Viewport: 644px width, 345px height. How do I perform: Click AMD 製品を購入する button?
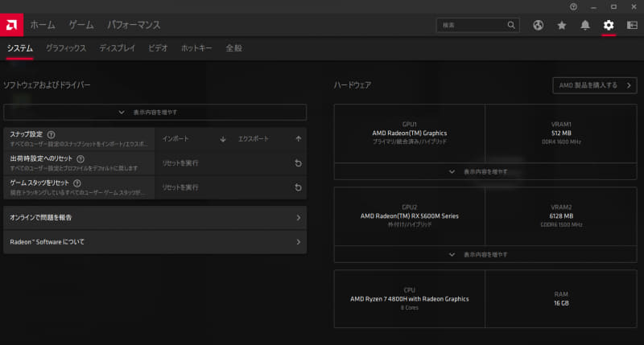point(595,85)
